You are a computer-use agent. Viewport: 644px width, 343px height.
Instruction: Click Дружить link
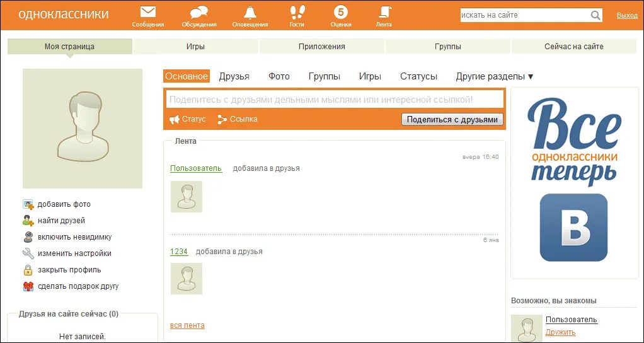560,332
